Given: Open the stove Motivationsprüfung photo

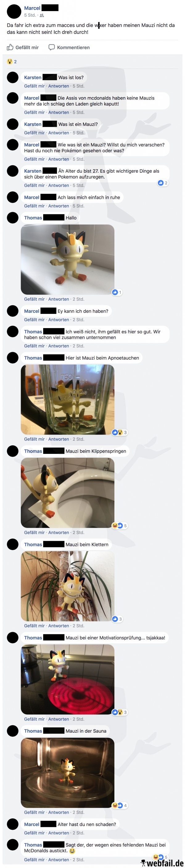Looking at the screenshot, I should click(x=68, y=680).
